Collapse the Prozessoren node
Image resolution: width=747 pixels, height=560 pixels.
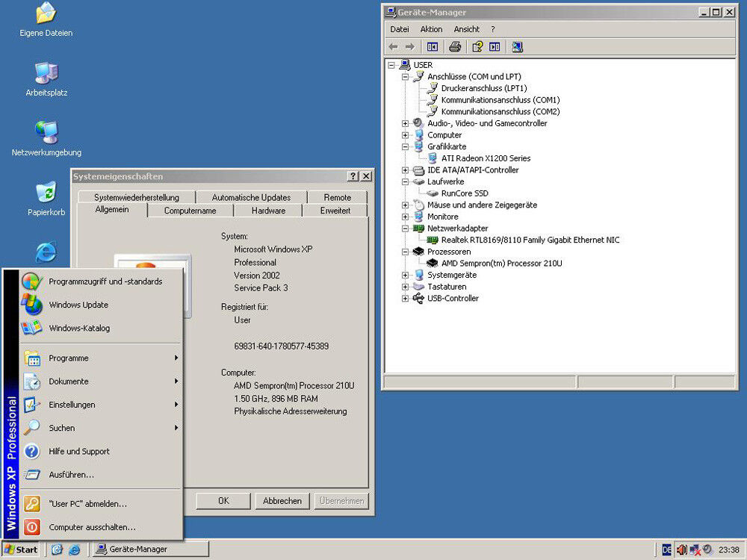pos(405,252)
